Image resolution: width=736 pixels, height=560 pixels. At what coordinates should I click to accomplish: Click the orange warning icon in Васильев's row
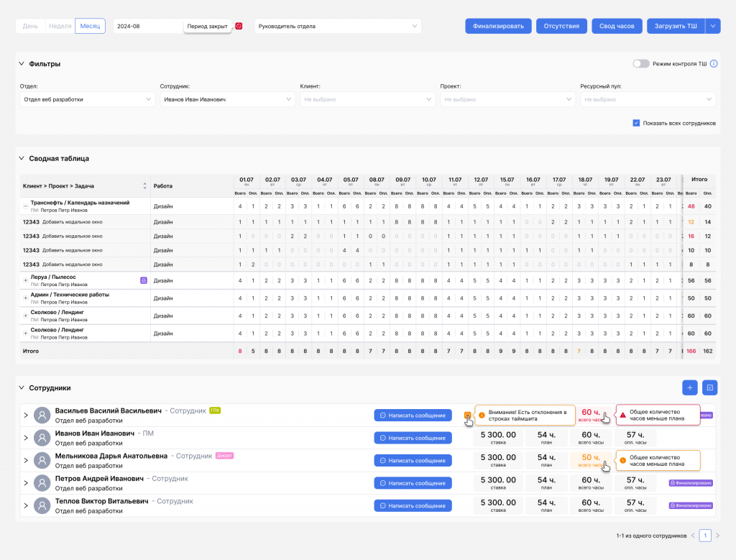(467, 416)
